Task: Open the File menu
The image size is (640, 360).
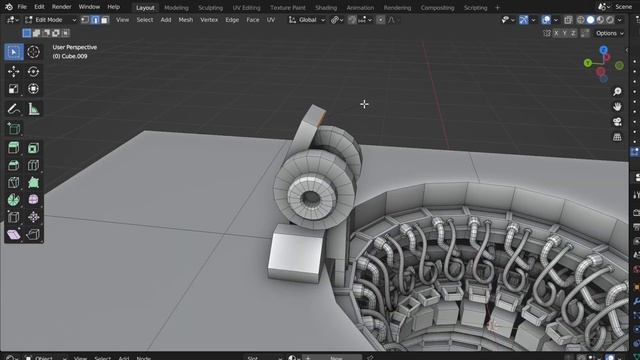Action: [22, 7]
